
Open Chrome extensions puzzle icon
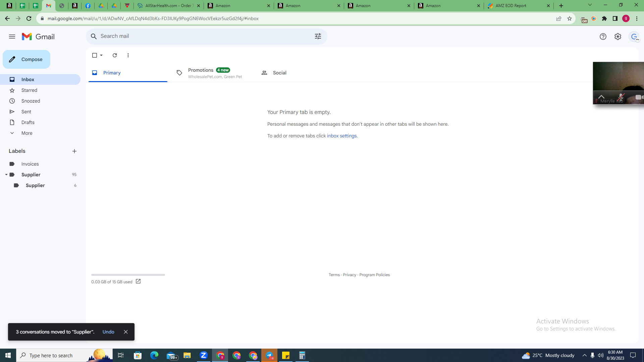[604, 18]
